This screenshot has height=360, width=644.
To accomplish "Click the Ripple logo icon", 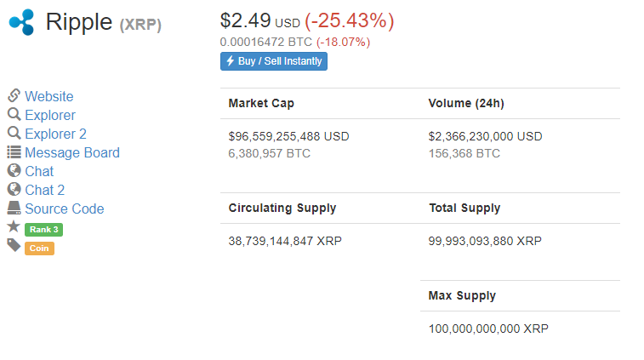I will (21, 22).
